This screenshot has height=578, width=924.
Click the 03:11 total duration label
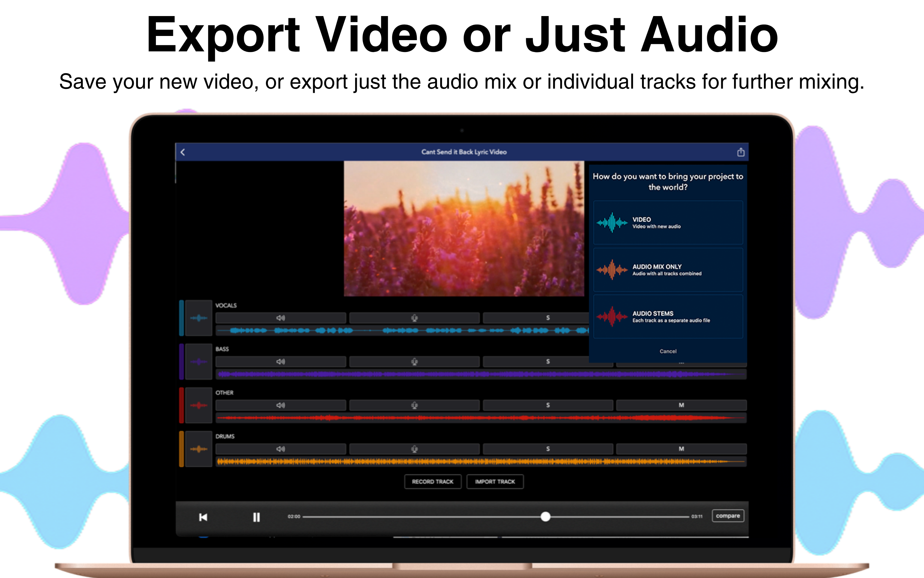697,516
